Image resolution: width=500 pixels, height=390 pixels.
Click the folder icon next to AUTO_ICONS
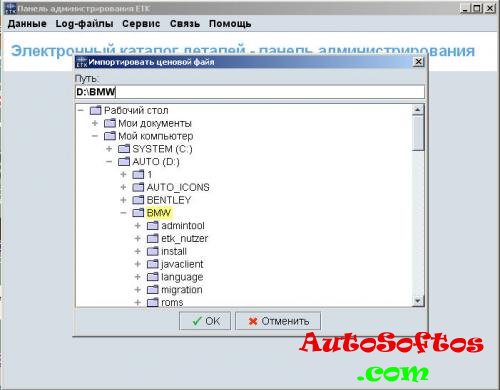[x=138, y=187]
